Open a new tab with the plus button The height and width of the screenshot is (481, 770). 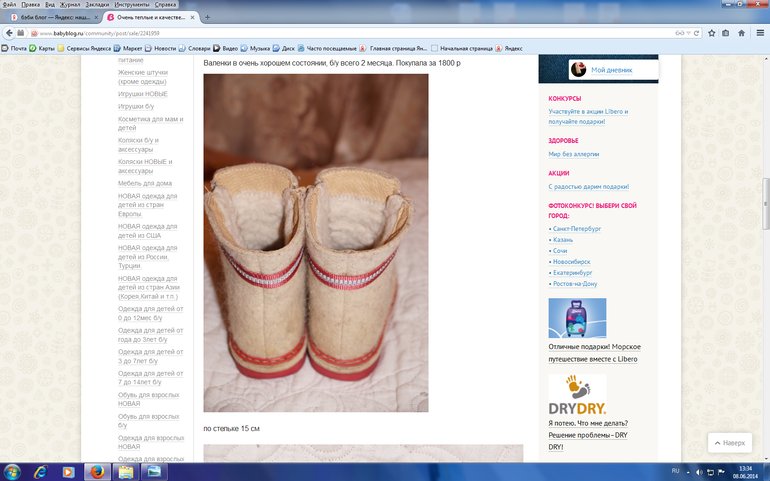207,17
